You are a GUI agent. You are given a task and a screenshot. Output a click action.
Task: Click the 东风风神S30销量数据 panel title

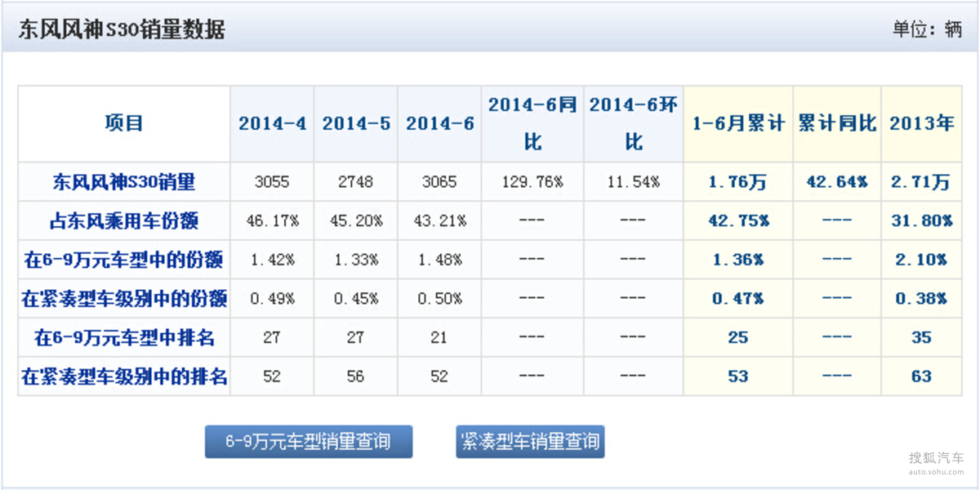122,30
